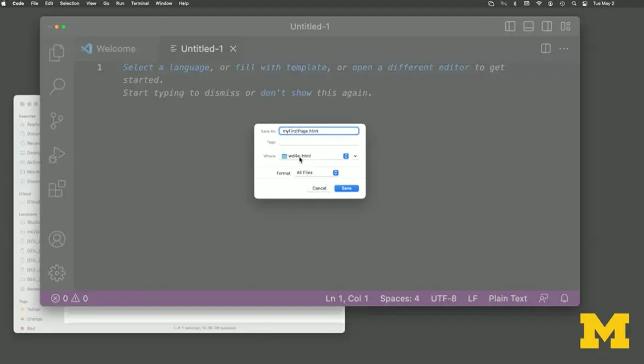Open the Terminal menu
This screenshot has height=364, width=644.
[x=139, y=3]
